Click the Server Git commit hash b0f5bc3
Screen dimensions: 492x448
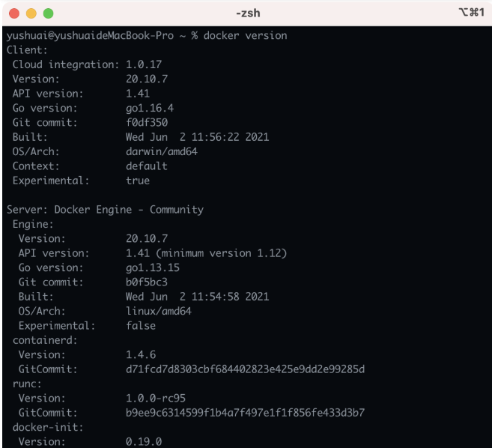pos(147,282)
